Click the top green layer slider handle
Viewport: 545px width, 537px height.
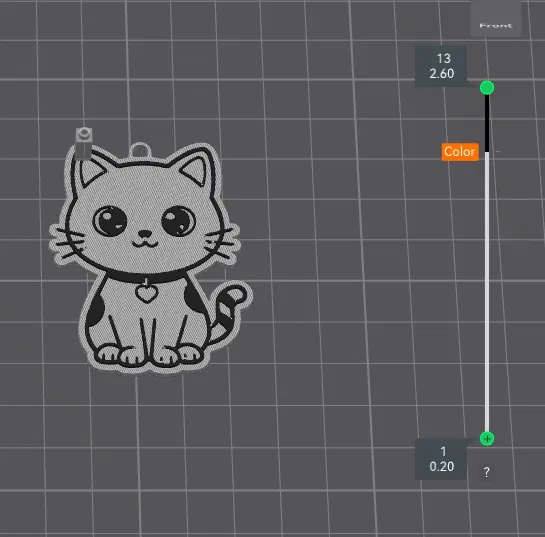(487, 87)
